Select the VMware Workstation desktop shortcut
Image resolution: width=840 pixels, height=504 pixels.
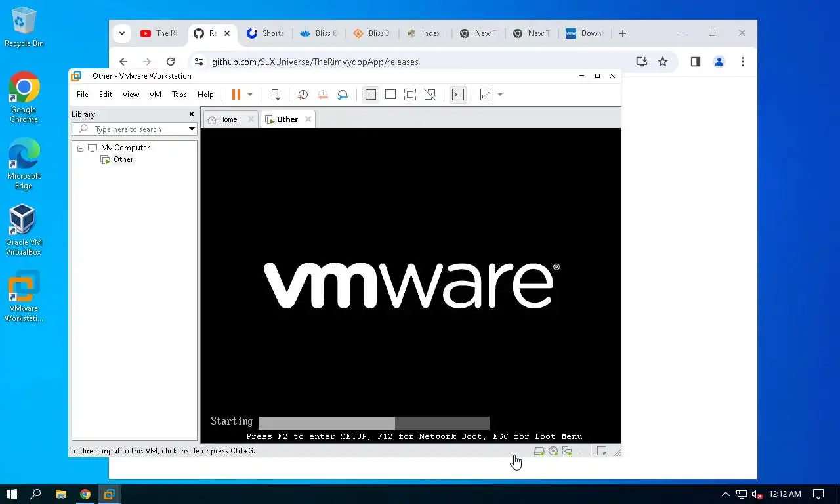click(24, 297)
